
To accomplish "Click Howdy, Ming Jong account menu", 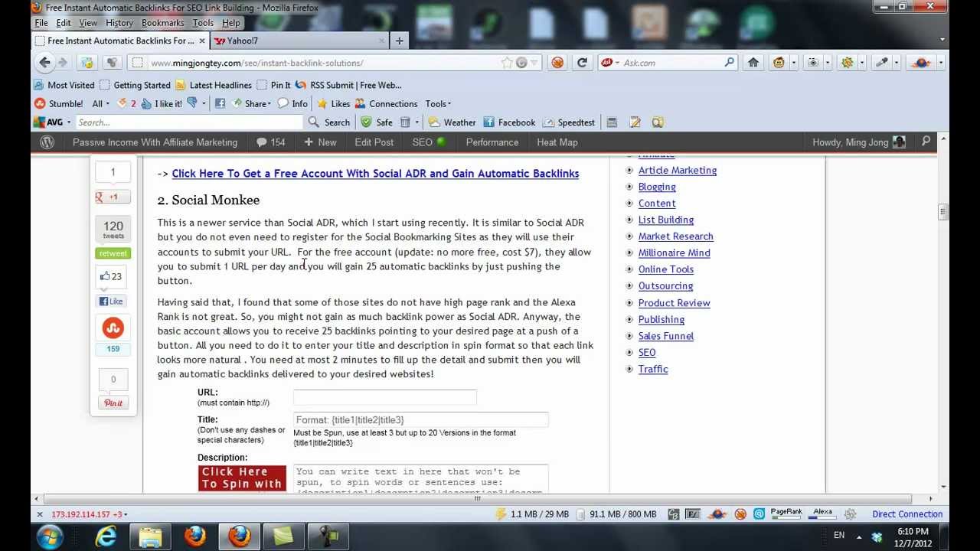I will point(859,142).
